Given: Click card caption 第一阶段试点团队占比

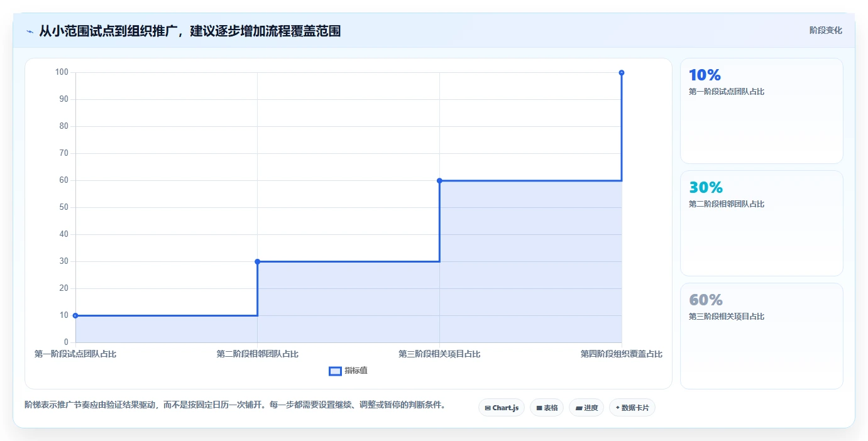Looking at the screenshot, I should (x=727, y=92).
